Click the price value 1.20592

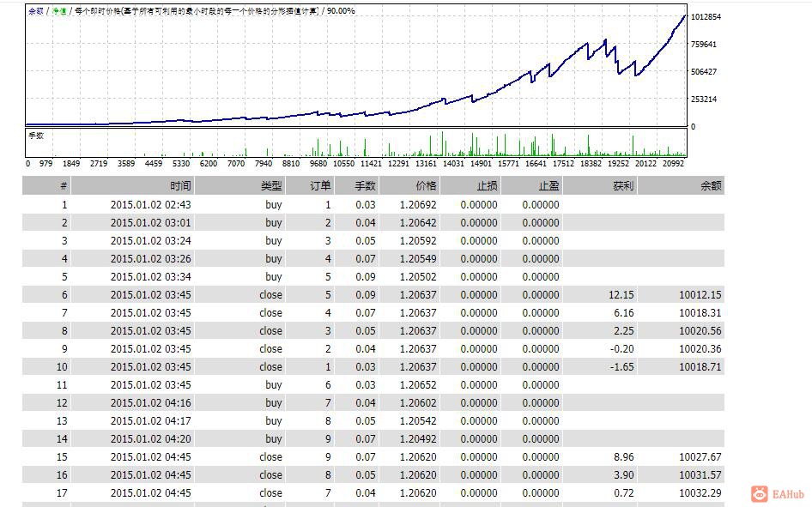[418, 241]
